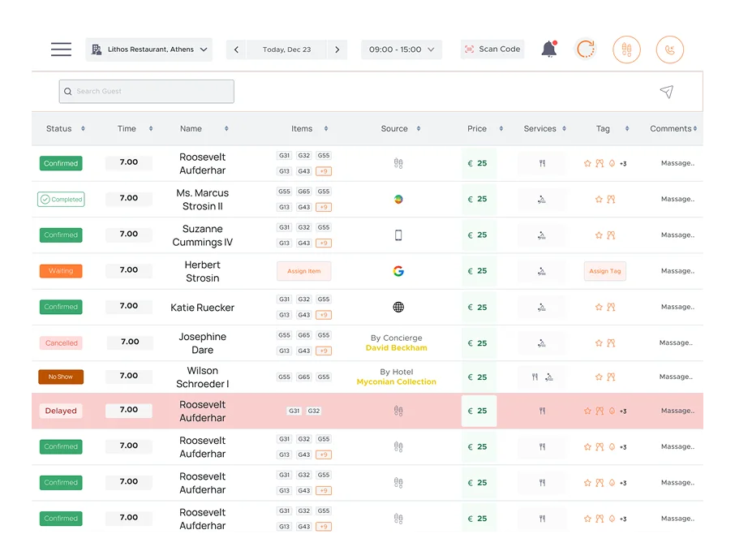The height and width of the screenshot is (560, 735).
Task: Click colorful source icon for Ms. Marcus Strosin
Action: [x=398, y=200]
